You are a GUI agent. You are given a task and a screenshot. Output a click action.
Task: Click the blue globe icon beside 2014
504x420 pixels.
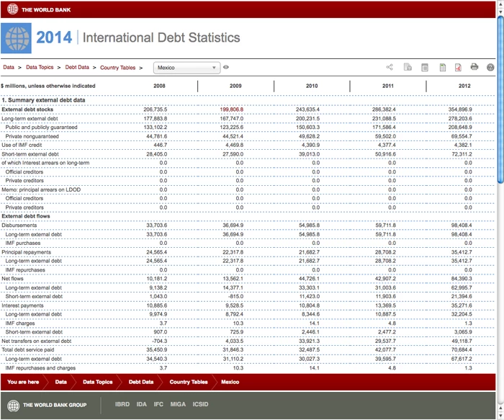pyautogui.click(x=16, y=38)
